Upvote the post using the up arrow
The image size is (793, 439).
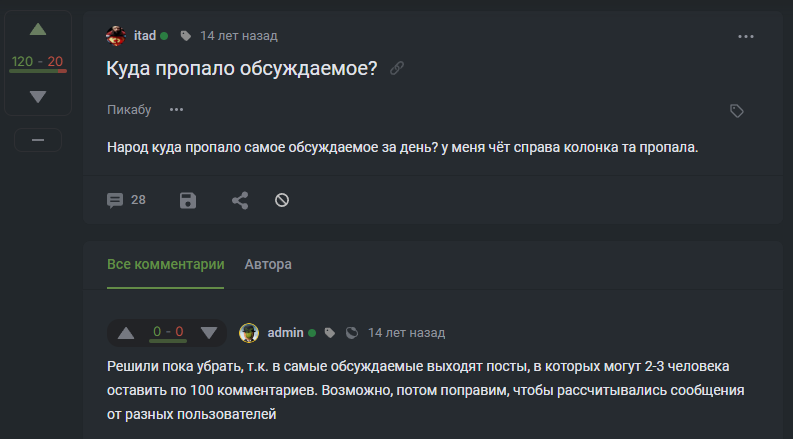pos(38,30)
